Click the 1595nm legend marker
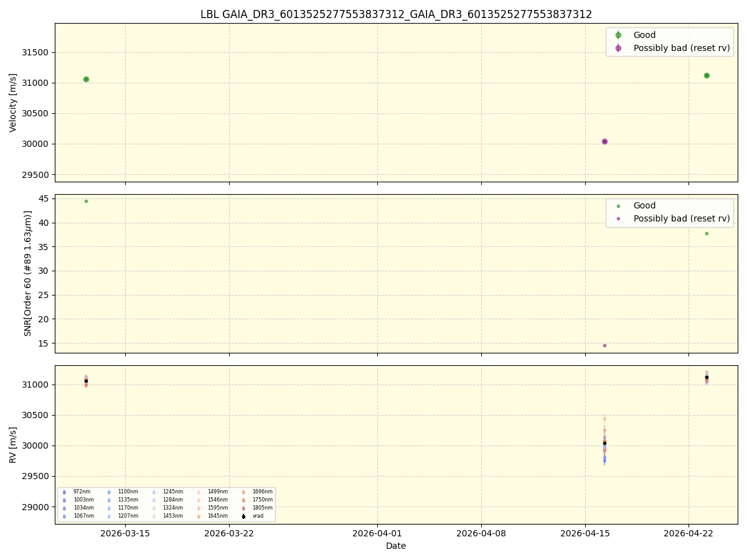Image resolution: width=747 pixels, height=560 pixels. [x=199, y=508]
